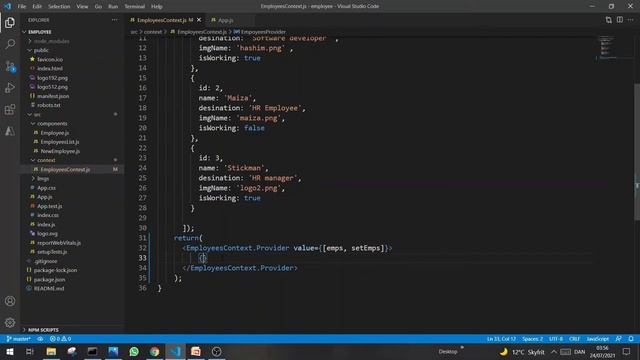Click the open changes icon in editor toolbar
Screen dimensions: 640x360
click(609, 20)
